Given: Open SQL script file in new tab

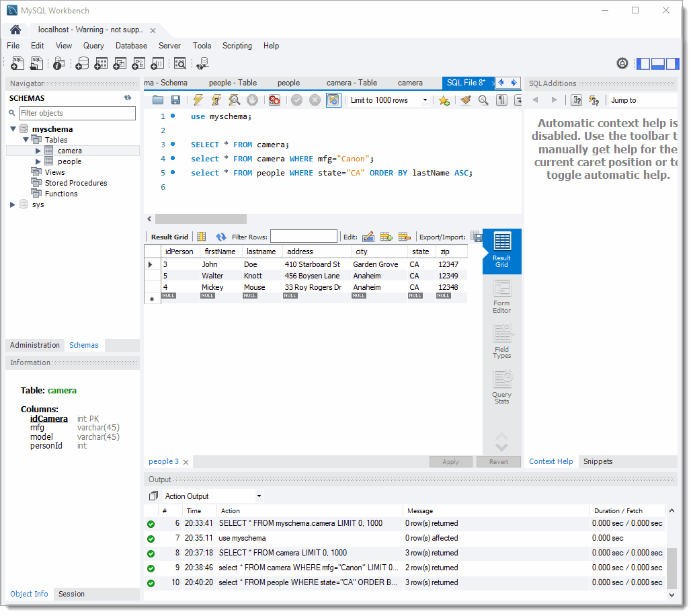Looking at the screenshot, I should [36, 63].
